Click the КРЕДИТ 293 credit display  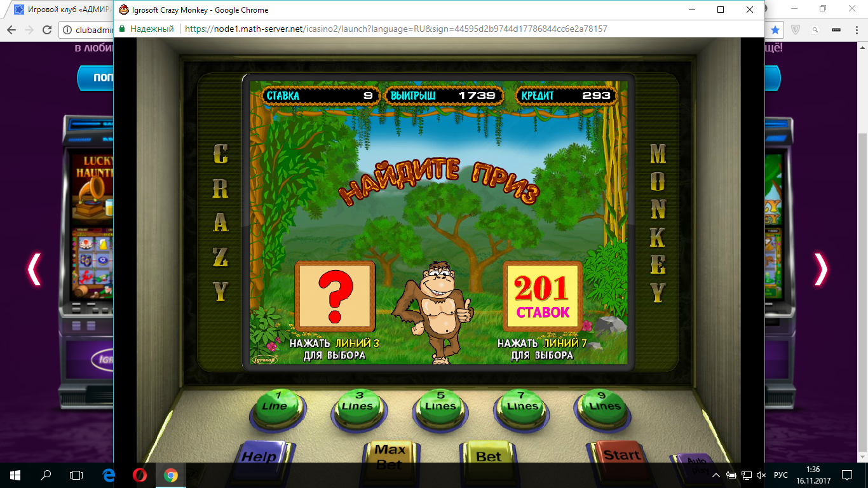click(566, 96)
